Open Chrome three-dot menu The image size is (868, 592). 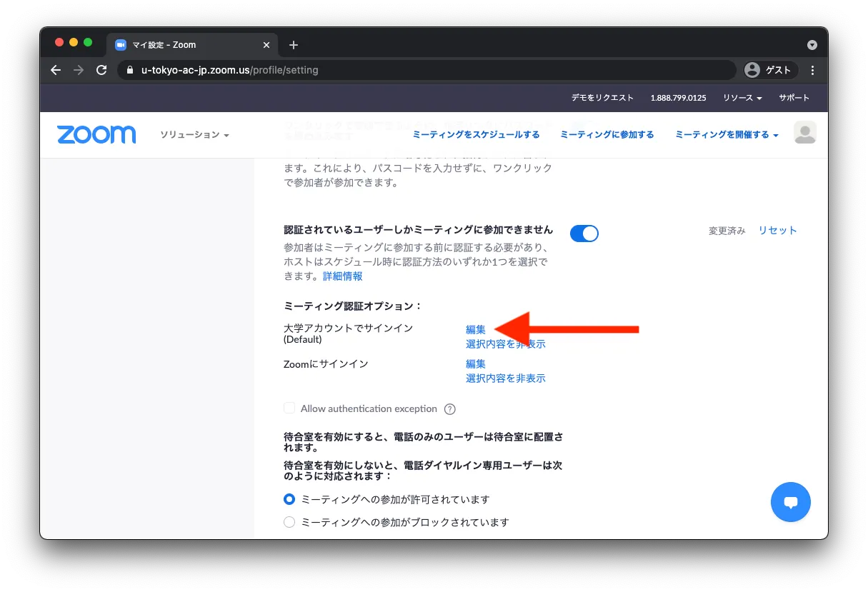pos(812,70)
